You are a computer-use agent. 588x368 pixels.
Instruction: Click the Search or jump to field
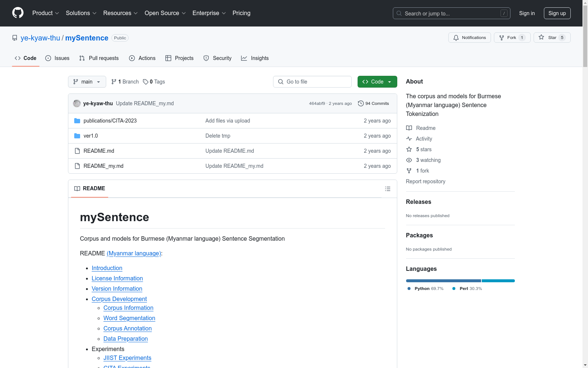452,13
